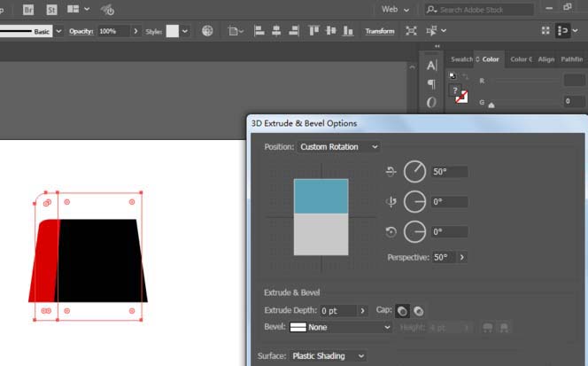Click the Opacity 100% field
Screen dimensions: 588x366
[113, 31]
